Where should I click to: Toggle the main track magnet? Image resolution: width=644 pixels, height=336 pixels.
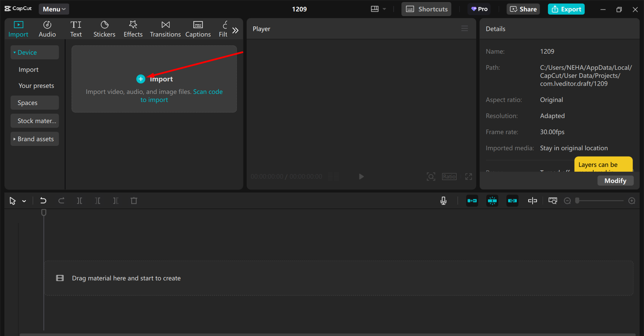click(x=472, y=201)
